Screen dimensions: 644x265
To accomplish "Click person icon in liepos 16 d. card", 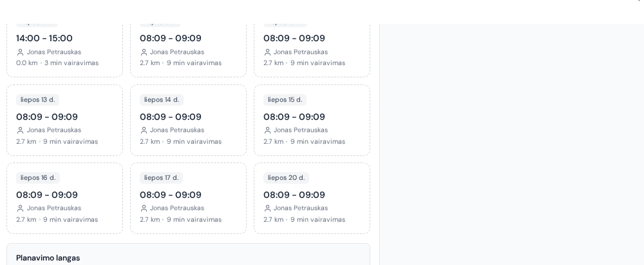I will pos(20,209).
